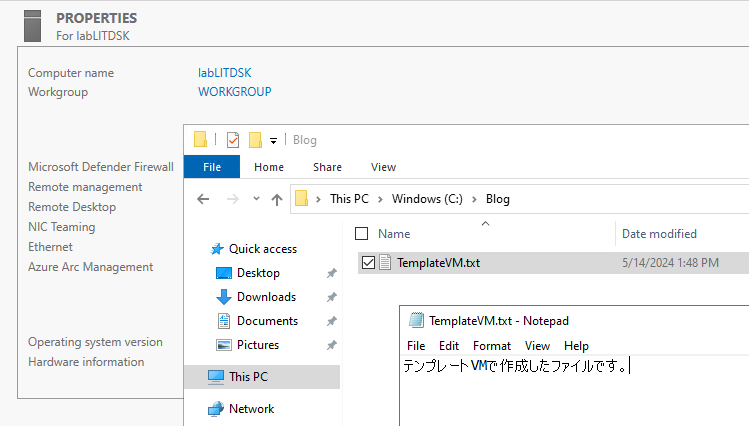Open the Notepad File menu

coord(416,345)
